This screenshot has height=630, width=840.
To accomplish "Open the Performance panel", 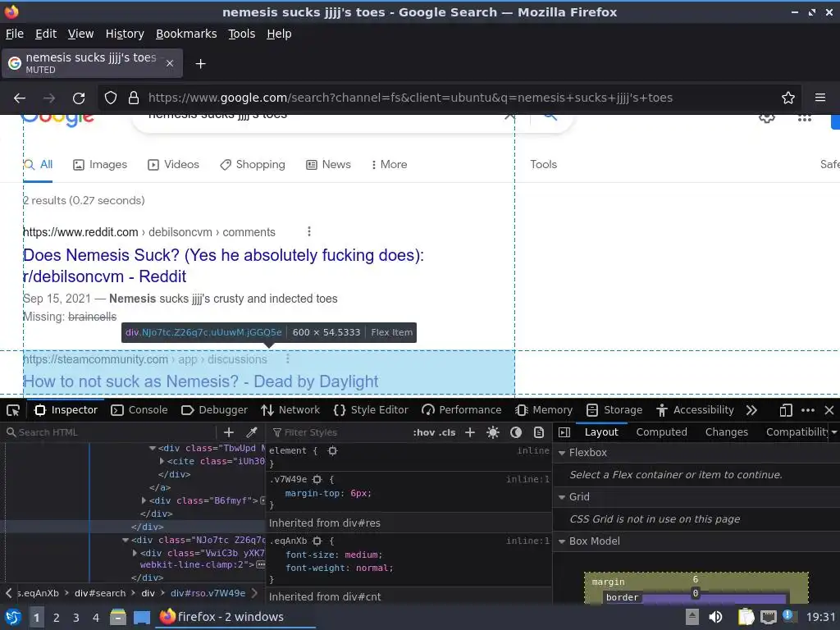I will 462,410.
